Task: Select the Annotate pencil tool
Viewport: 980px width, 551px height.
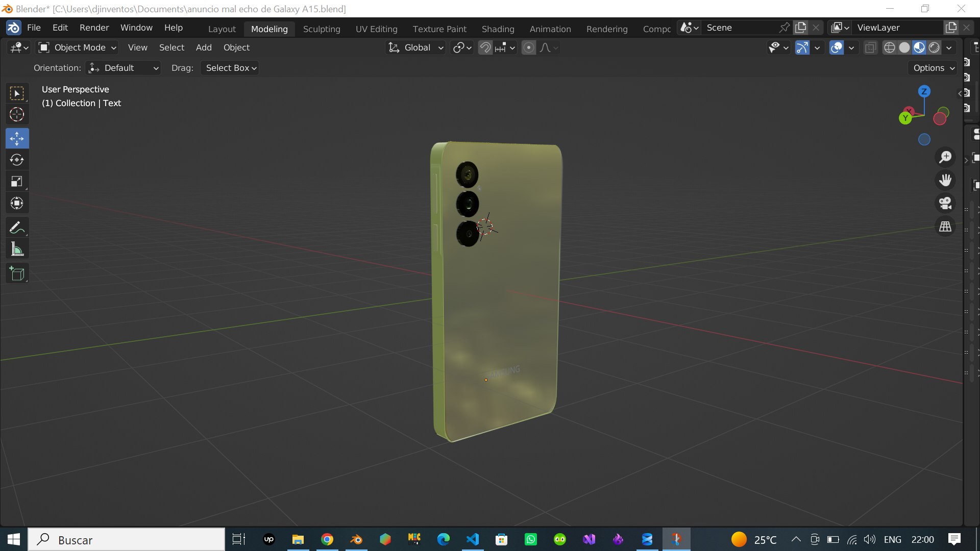Action: [x=17, y=227]
